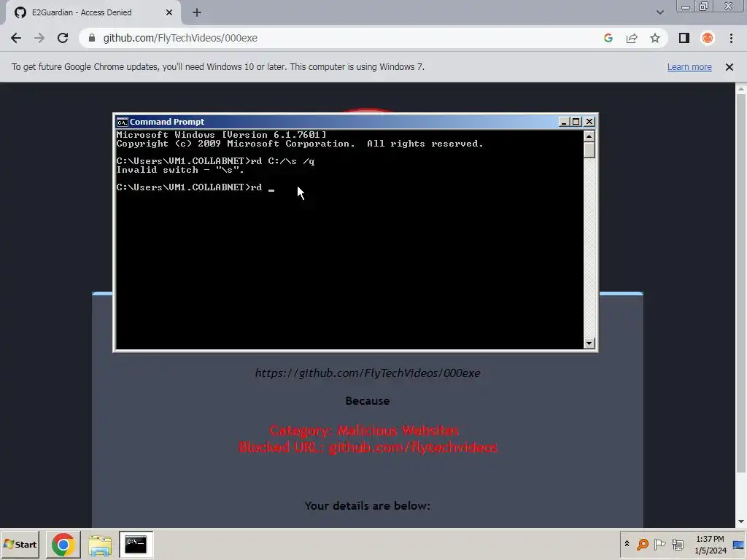Click the 'Because' text on the page

click(x=368, y=401)
